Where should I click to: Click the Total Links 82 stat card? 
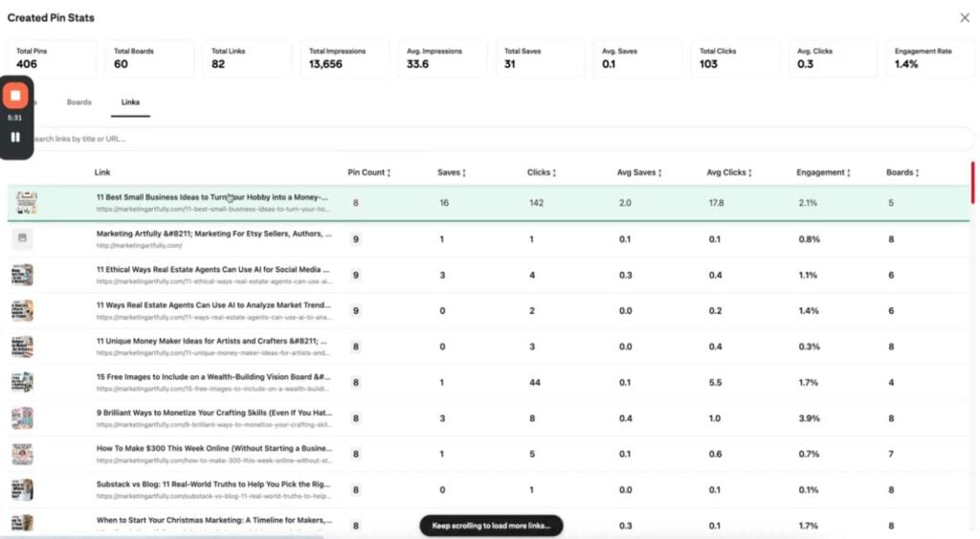point(248,58)
